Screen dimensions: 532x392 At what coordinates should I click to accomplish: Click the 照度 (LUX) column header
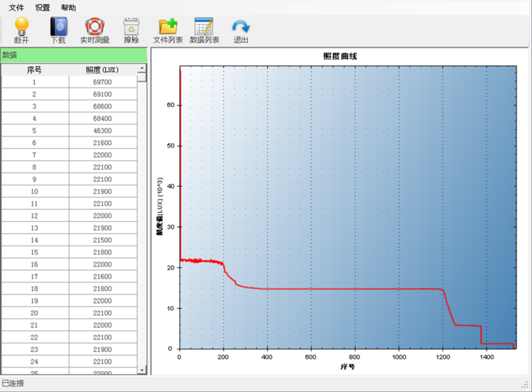(102, 70)
